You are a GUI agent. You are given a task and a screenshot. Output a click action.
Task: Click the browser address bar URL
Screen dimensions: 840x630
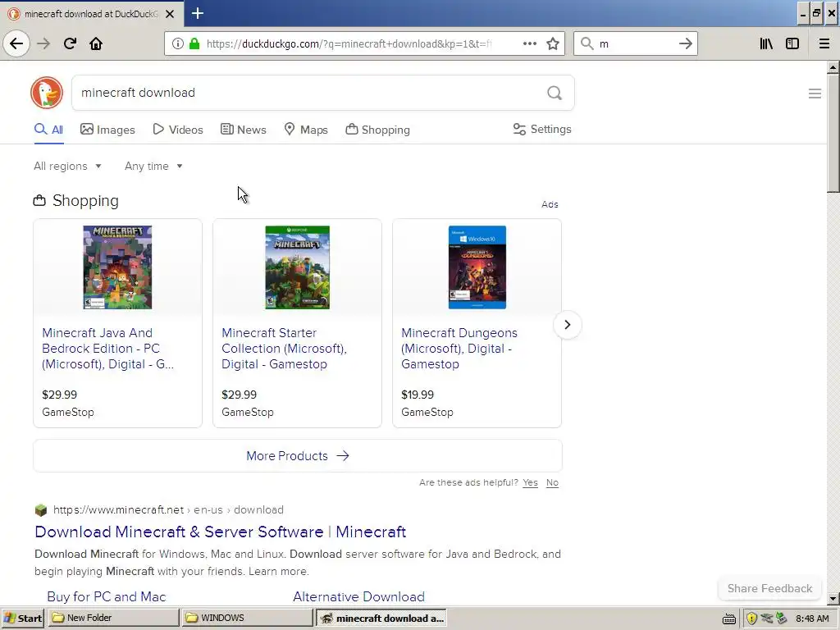point(349,43)
